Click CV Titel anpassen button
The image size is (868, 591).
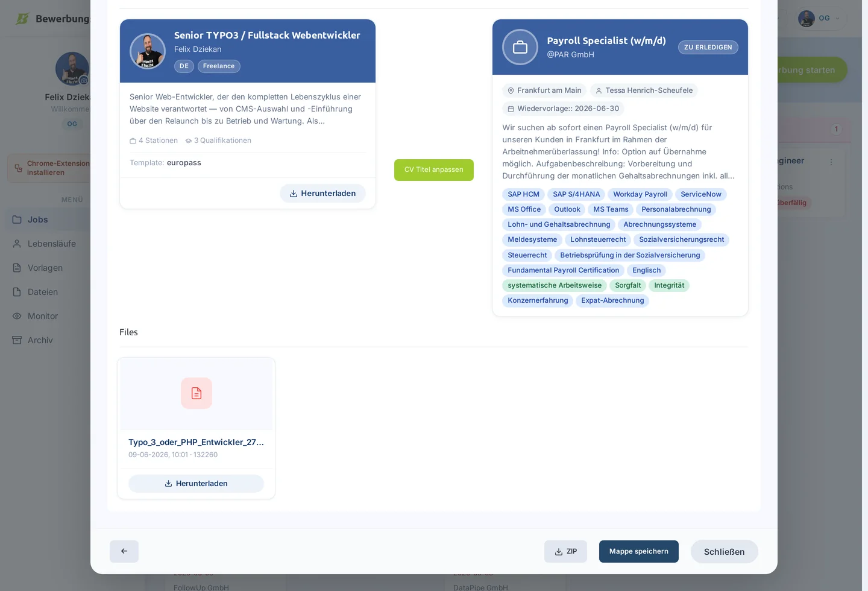coord(434,170)
